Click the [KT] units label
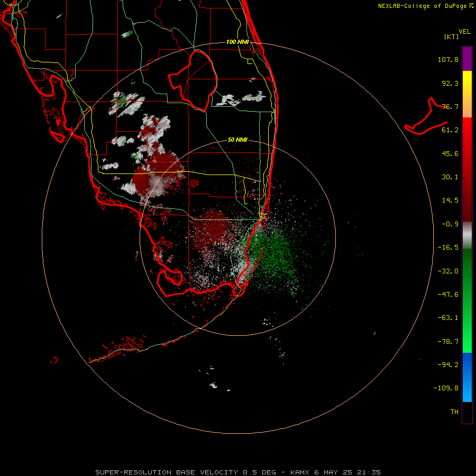The height and width of the screenshot is (476, 476). (452, 36)
